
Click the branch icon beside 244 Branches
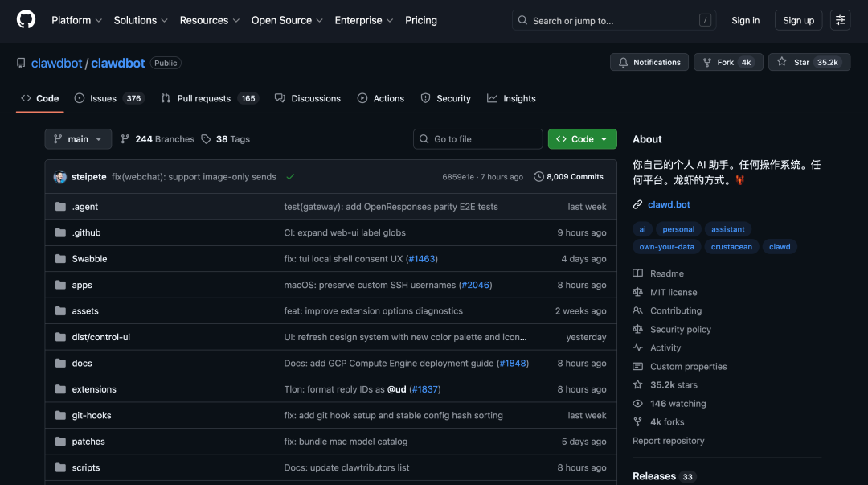click(x=125, y=138)
